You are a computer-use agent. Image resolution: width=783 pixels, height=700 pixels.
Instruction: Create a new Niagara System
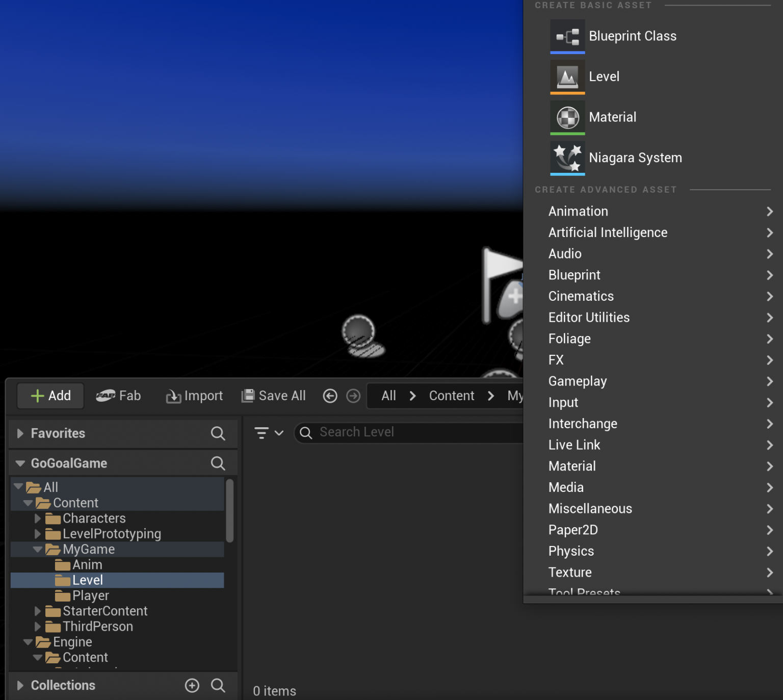[x=635, y=158]
